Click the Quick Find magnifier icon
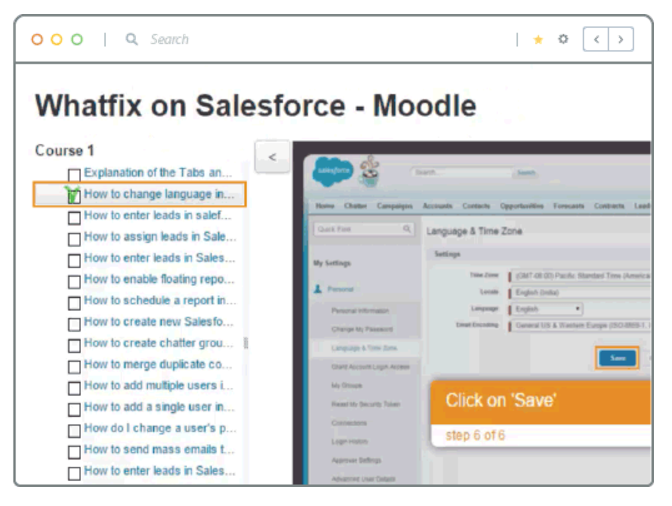 tap(407, 229)
